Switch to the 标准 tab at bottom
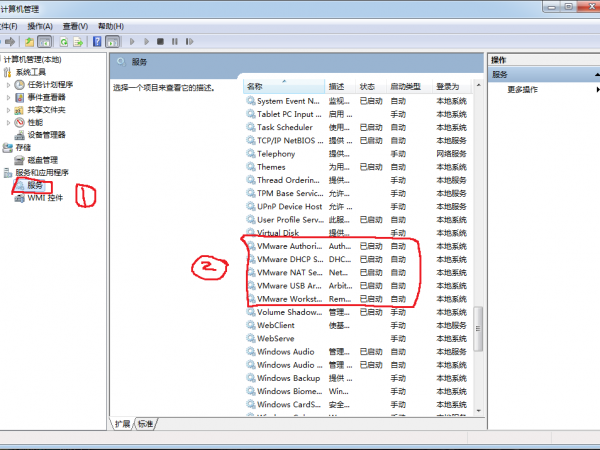The height and width of the screenshot is (450, 600). [x=146, y=424]
